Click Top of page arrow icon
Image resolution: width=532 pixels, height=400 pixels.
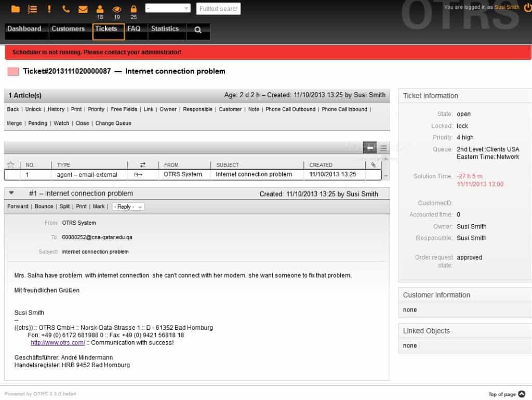[x=522, y=394]
